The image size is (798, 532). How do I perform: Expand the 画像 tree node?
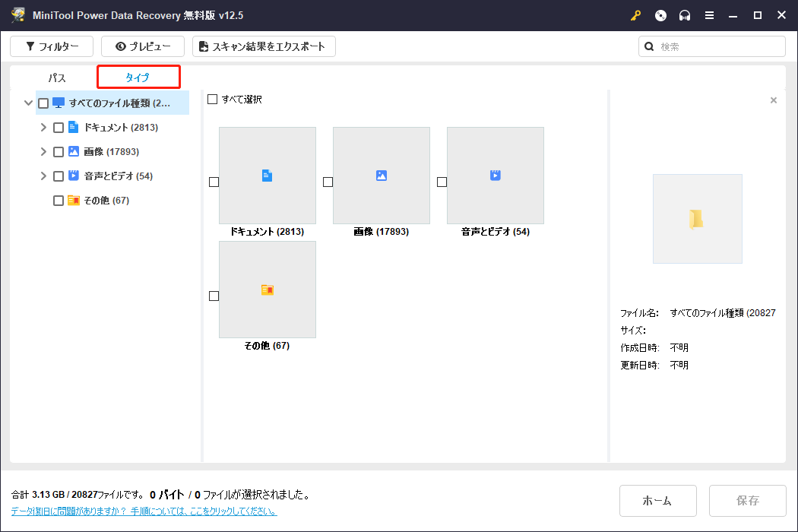[43, 152]
